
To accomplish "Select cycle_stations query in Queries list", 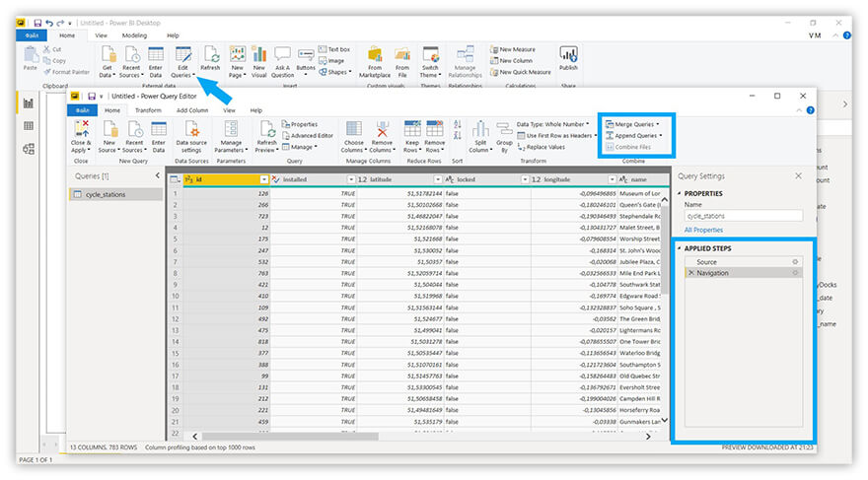I will pos(115,194).
